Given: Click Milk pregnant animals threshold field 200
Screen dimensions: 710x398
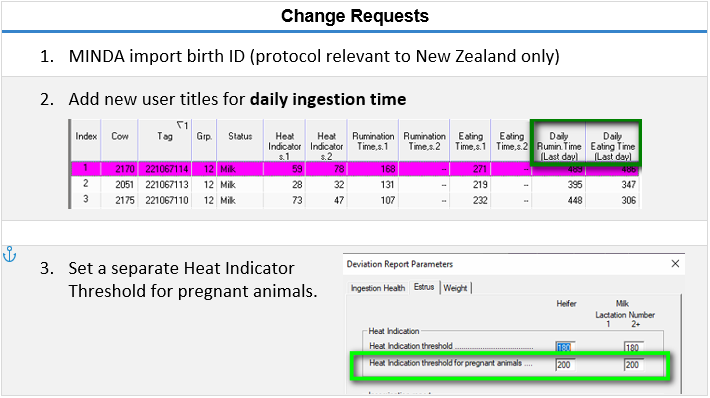Looking at the screenshot, I should (633, 365).
